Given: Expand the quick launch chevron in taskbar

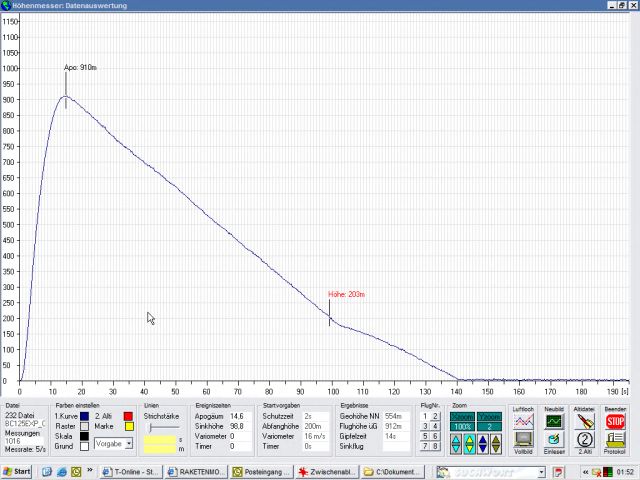Looking at the screenshot, I should point(91,471).
